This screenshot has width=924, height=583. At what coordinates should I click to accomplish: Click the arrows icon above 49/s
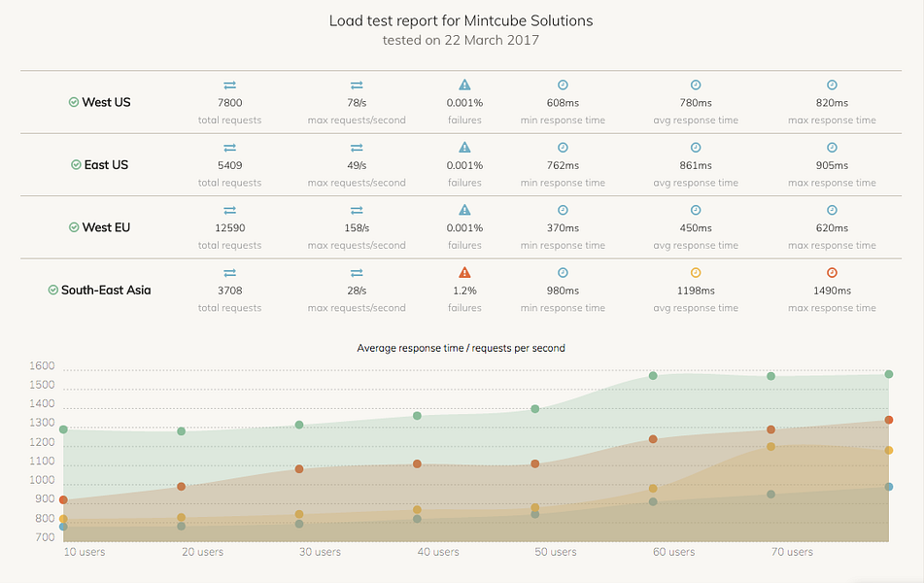(357, 148)
